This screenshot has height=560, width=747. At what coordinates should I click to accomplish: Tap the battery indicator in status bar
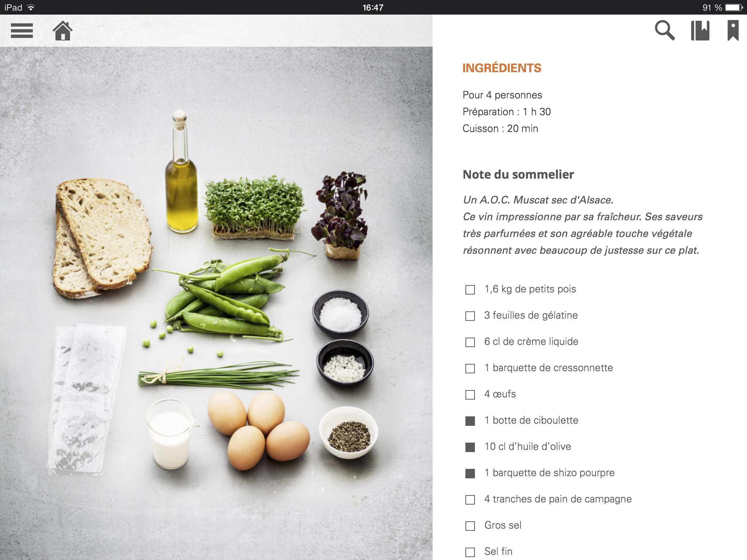coord(734,7)
